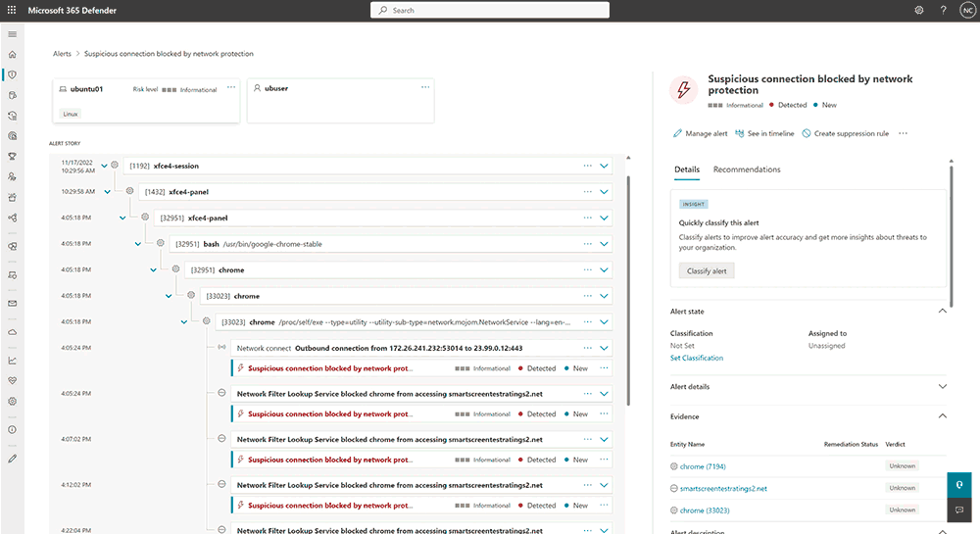Expand the bash /usr/bin/google-chrome-stable row details
Viewport: 980px width, 534px height.
[604, 244]
